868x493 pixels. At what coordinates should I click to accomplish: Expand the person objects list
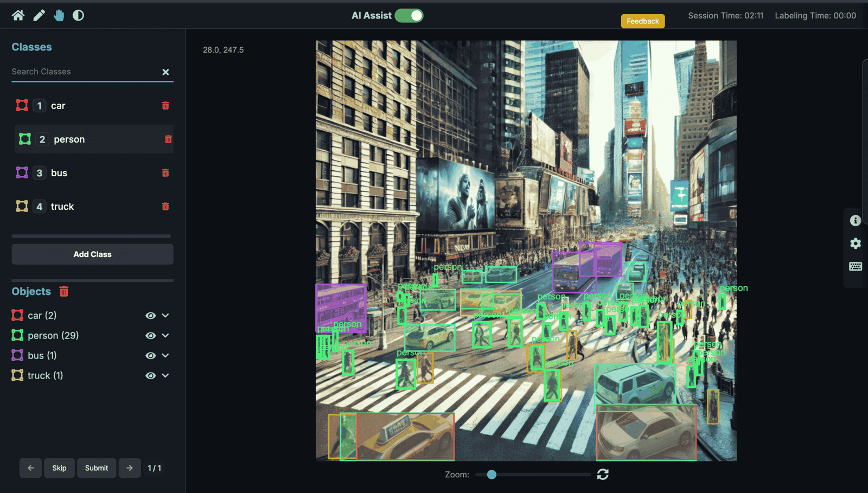pos(165,336)
